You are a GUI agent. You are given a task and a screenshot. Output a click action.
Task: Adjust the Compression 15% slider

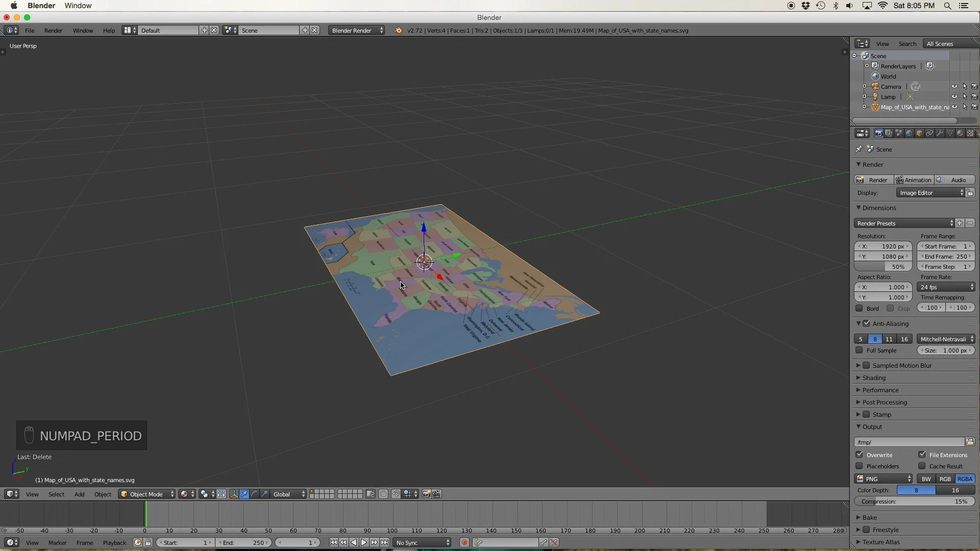pyautogui.click(x=914, y=502)
